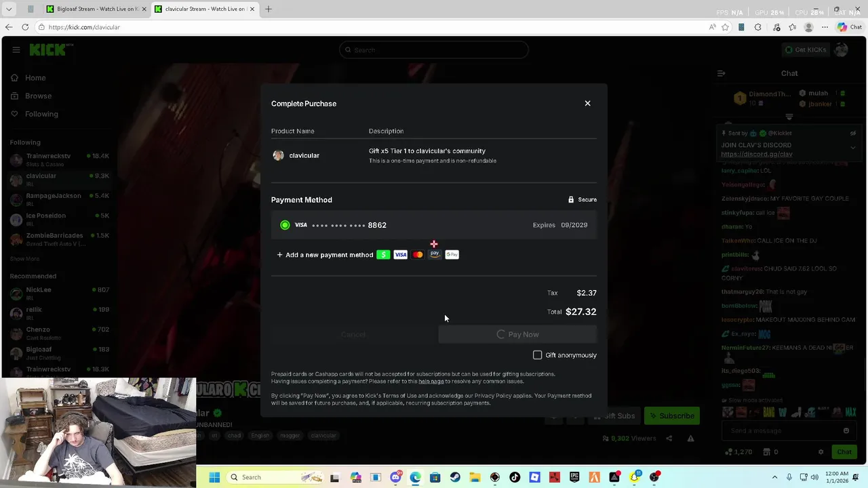Open chat settings gear icon
868x488 pixels.
[821, 452]
